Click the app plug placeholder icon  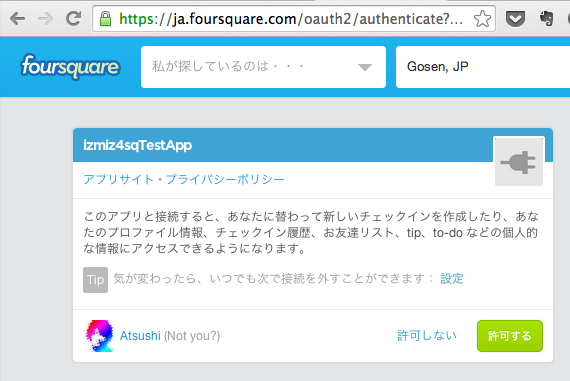pos(519,161)
